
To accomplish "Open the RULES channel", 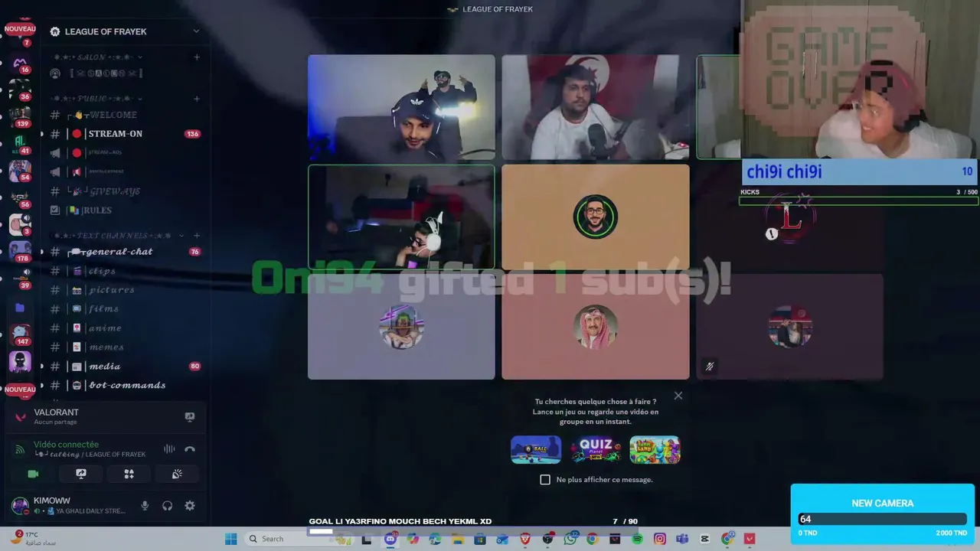I will 125,210.
